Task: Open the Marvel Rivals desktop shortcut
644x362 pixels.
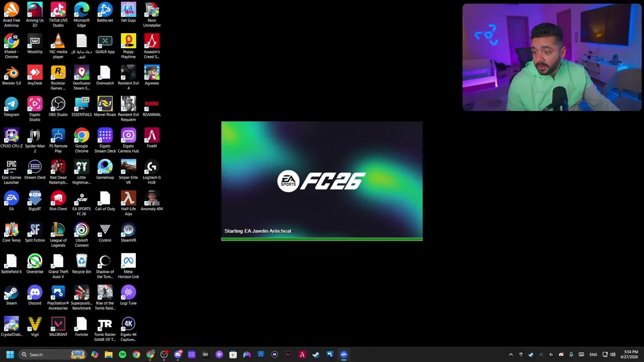Action: [105, 107]
